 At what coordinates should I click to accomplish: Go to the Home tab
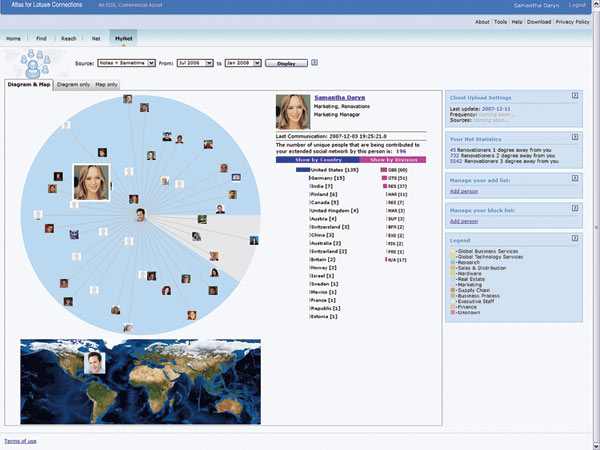[13, 39]
